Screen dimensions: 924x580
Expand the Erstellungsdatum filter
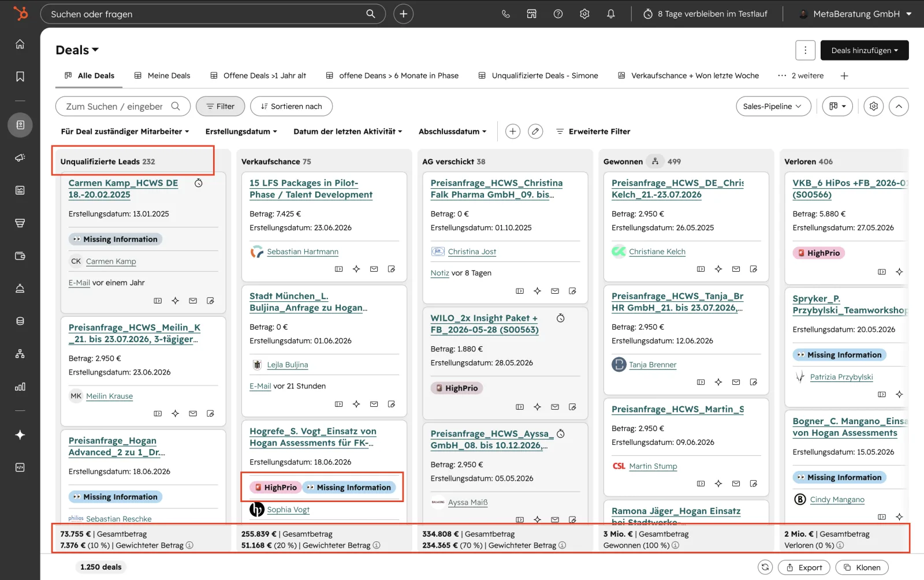click(241, 132)
